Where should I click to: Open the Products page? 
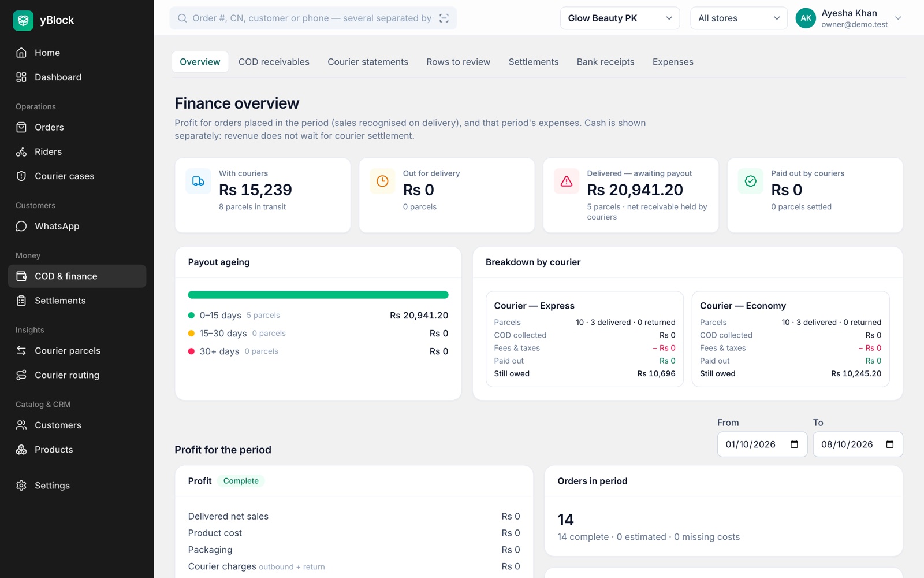(x=77, y=450)
